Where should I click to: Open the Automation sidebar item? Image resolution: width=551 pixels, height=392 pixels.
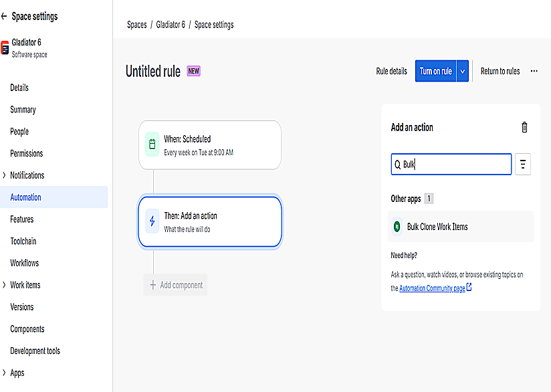coord(25,197)
